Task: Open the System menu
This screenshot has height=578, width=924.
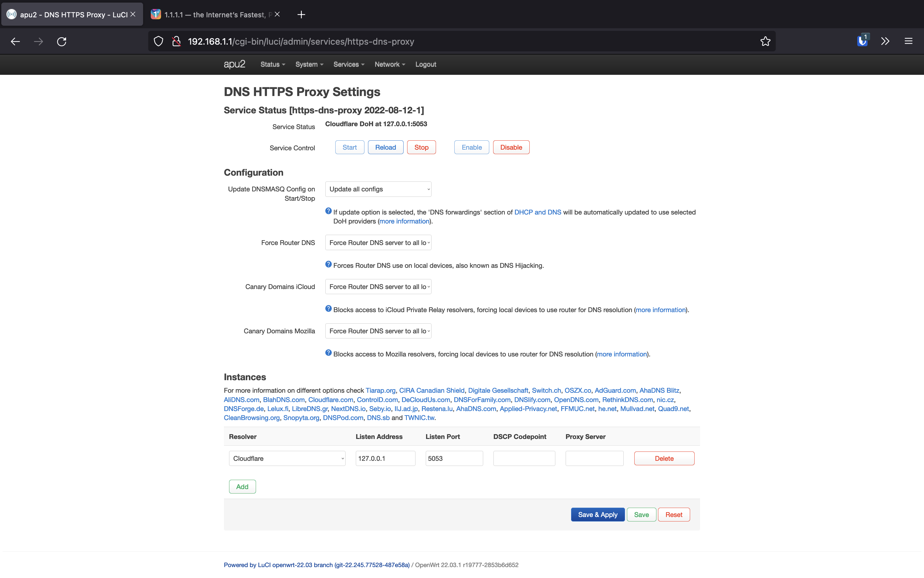Action: tap(309, 64)
